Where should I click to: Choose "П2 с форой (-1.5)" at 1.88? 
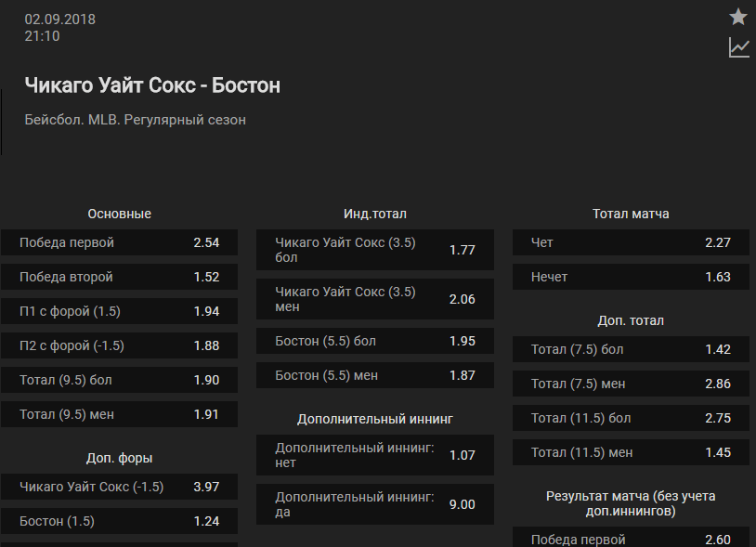click(119, 345)
